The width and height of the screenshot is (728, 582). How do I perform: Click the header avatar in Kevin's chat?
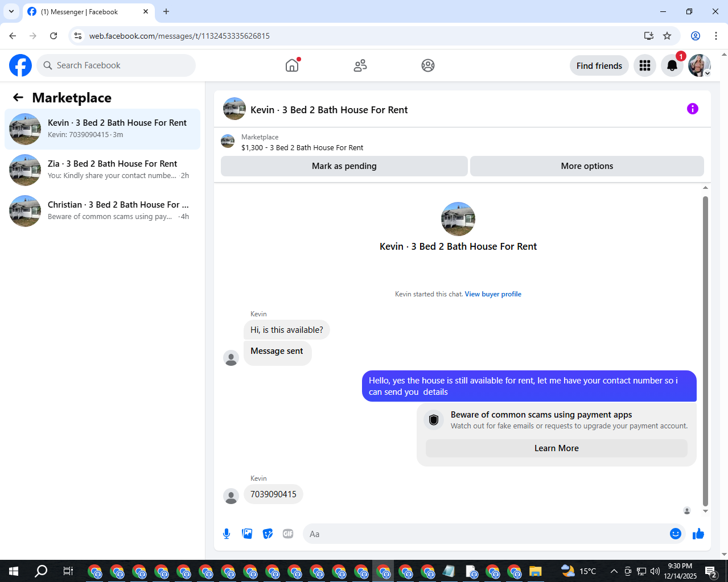[x=235, y=109]
